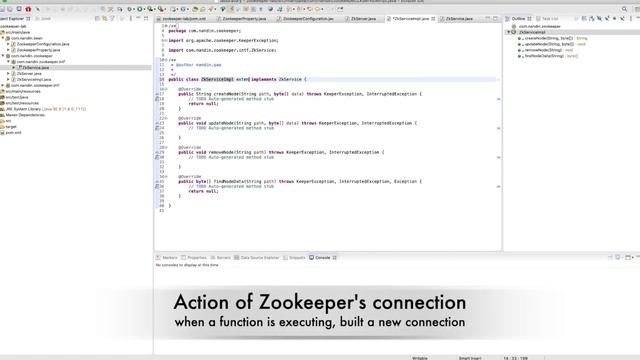Click task marker at line 18 gutter
Viewport: 640px width, 360px height.
click(x=157, y=99)
